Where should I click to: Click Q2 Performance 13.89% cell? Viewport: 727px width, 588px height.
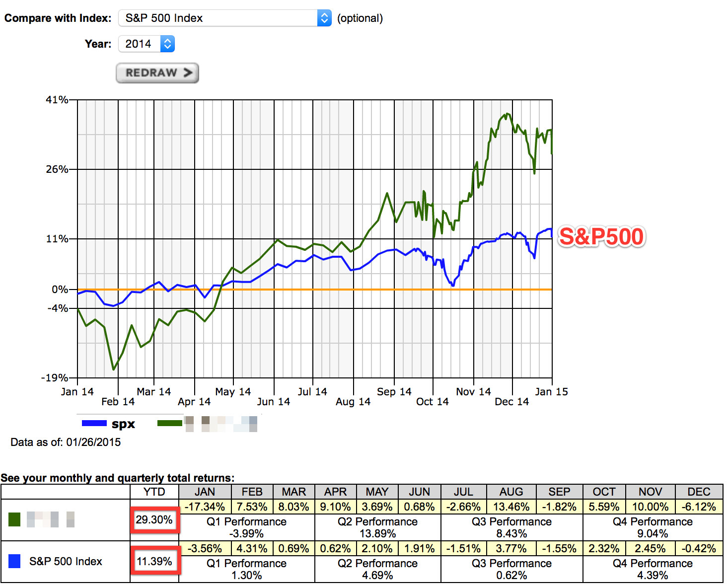click(x=378, y=527)
